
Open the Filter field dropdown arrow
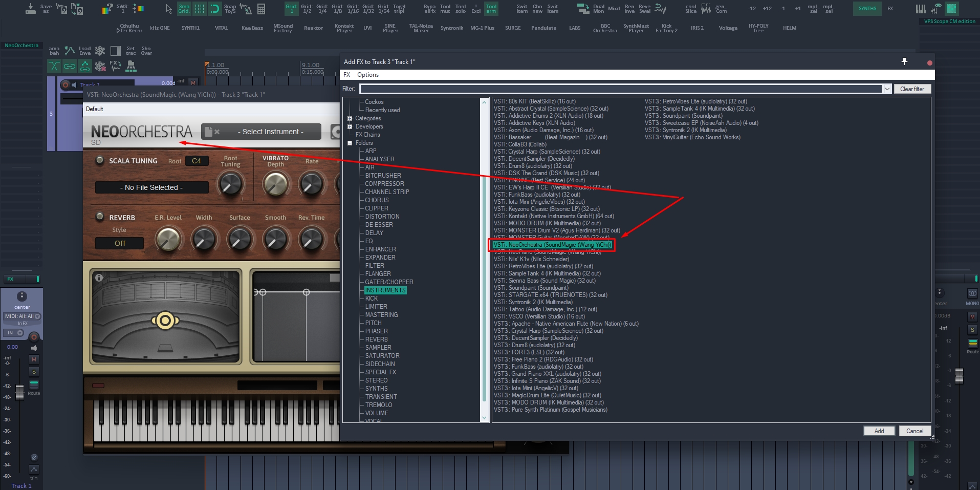tap(887, 89)
